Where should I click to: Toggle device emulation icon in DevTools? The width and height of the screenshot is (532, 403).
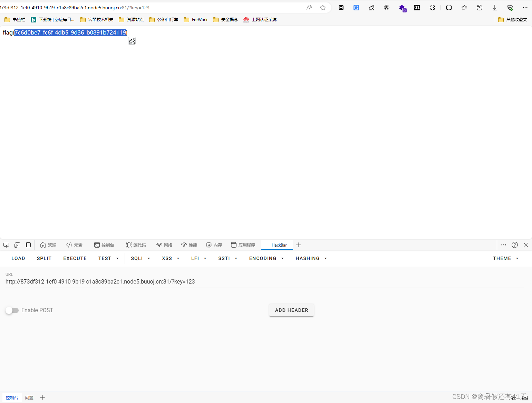coord(17,245)
